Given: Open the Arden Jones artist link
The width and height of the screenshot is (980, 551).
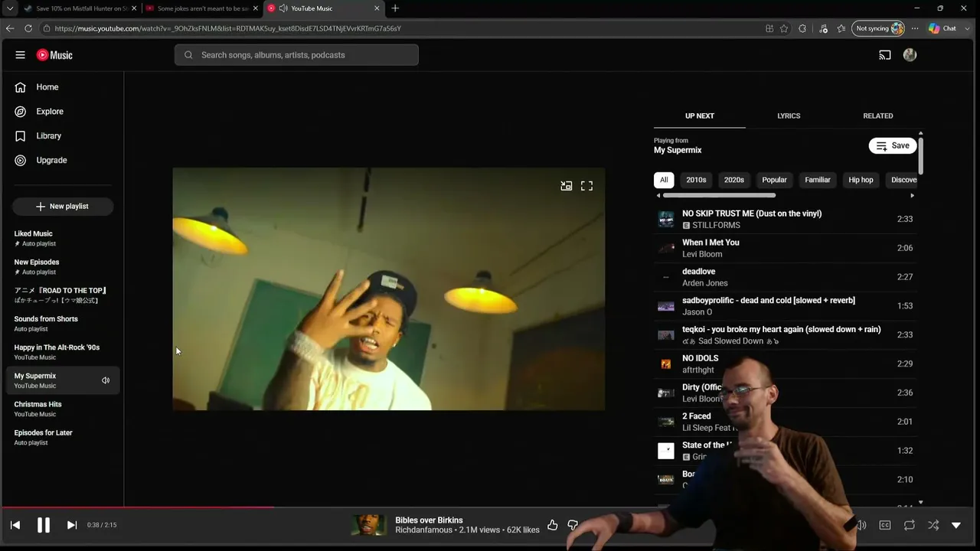Looking at the screenshot, I should click(705, 283).
